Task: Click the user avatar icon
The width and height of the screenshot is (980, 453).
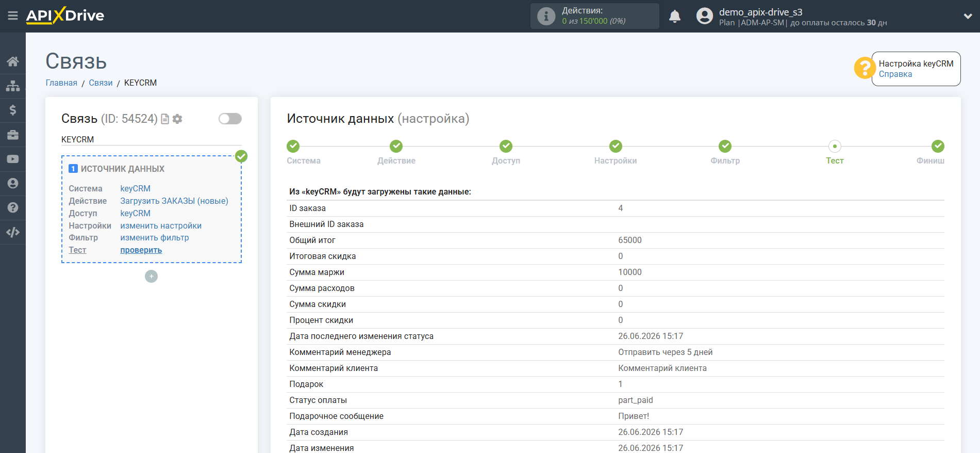Action: click(705, 16)
